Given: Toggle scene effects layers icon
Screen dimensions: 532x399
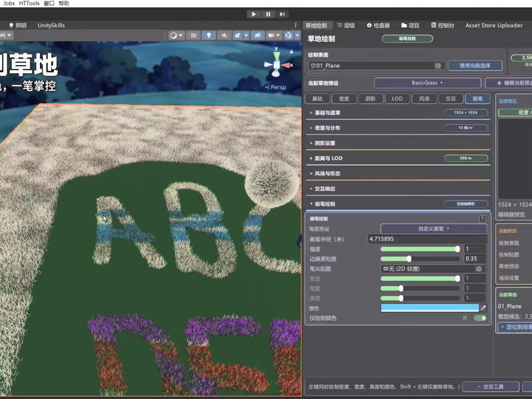Looking at the screenshot, I should point(237,35).
